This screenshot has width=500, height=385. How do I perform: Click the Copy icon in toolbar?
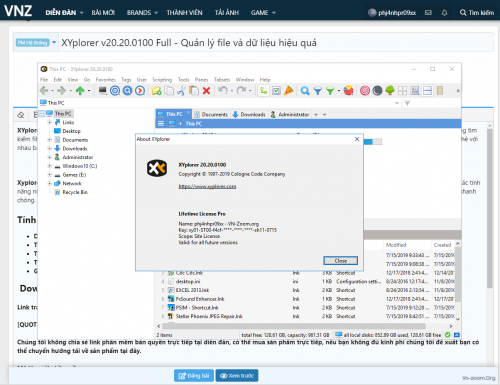169,90
